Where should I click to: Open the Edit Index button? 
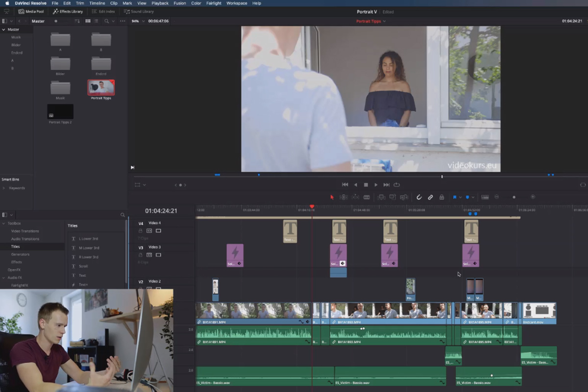(103, 11)
